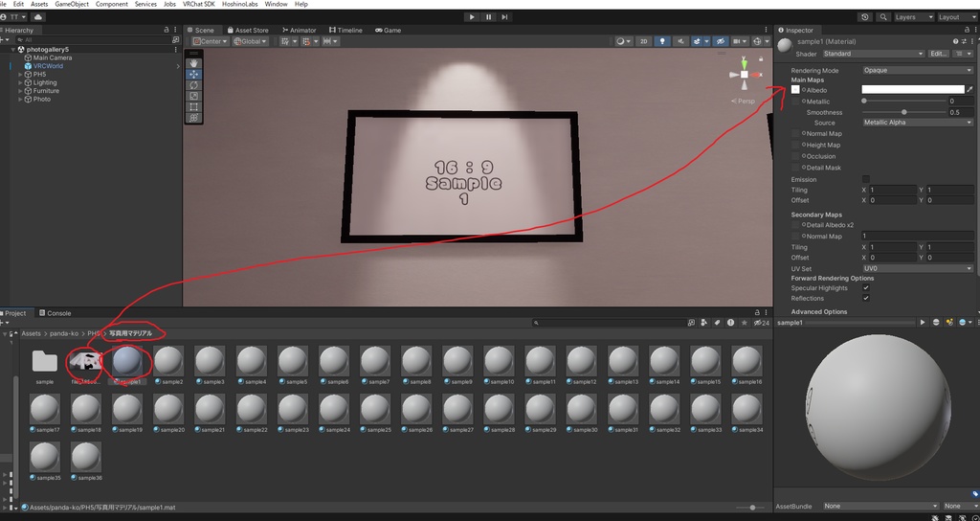
Task: Open the Layout dropdown
Action: 957,17
